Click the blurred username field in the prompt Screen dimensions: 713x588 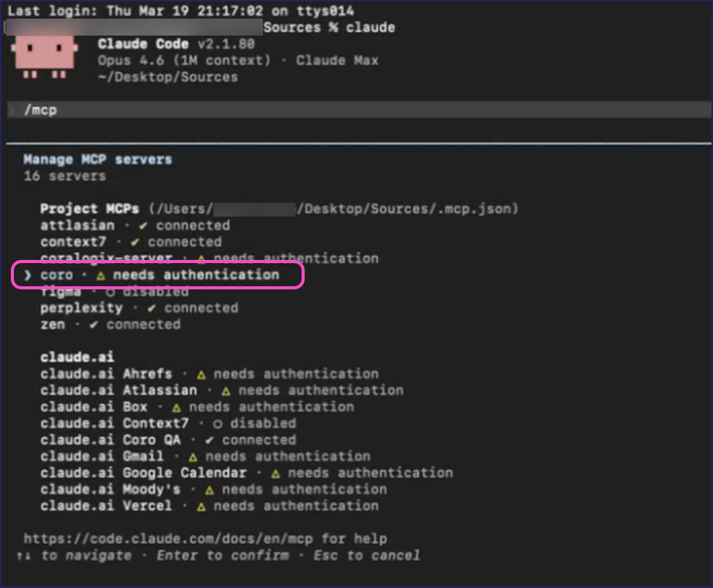131,26
